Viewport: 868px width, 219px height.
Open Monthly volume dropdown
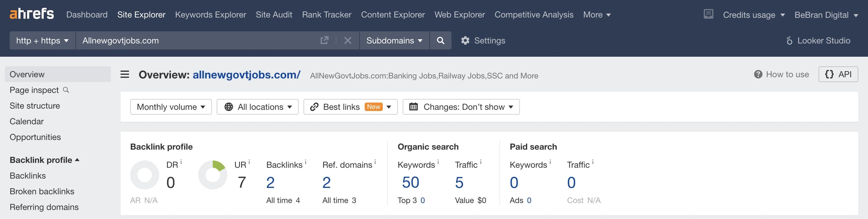pos(171,106)
